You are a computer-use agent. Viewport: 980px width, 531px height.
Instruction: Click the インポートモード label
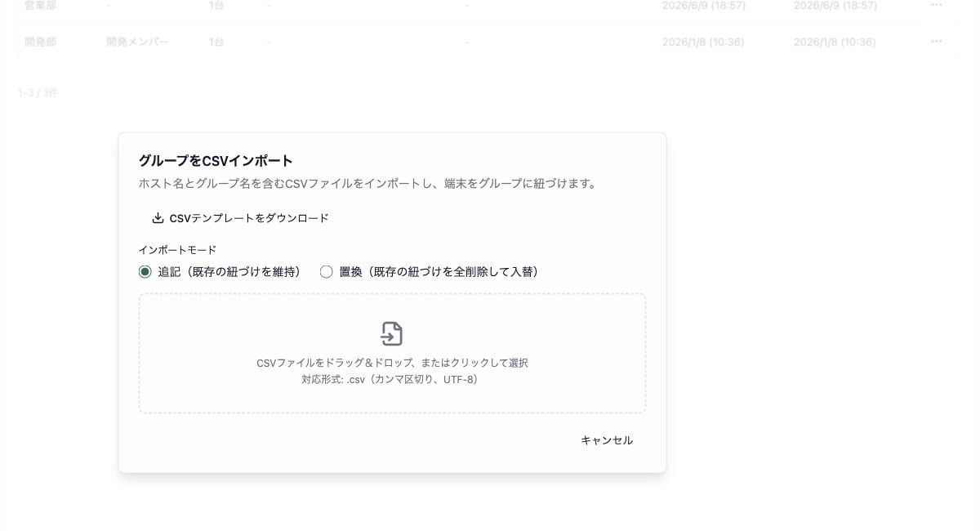pos(177,250)
